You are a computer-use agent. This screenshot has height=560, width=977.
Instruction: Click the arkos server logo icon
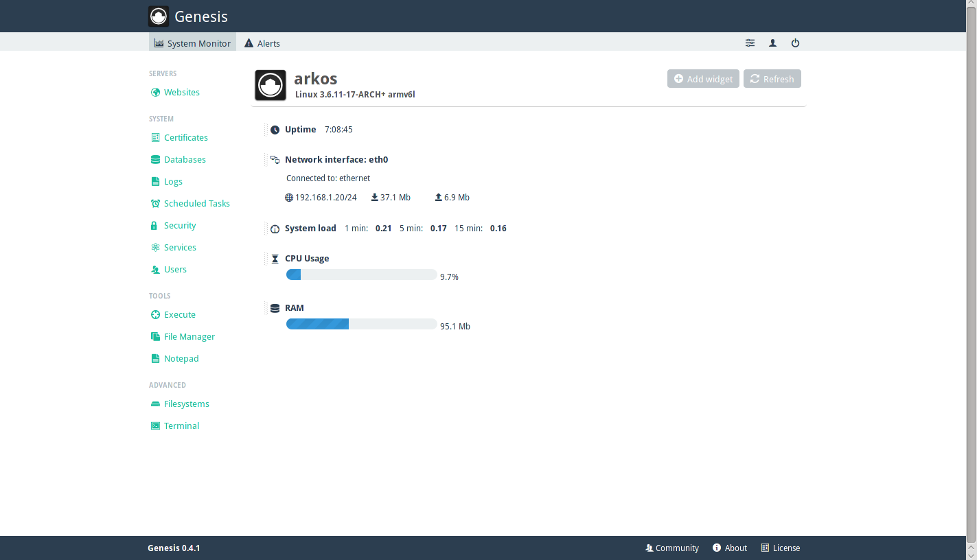[x=271, y=86]
